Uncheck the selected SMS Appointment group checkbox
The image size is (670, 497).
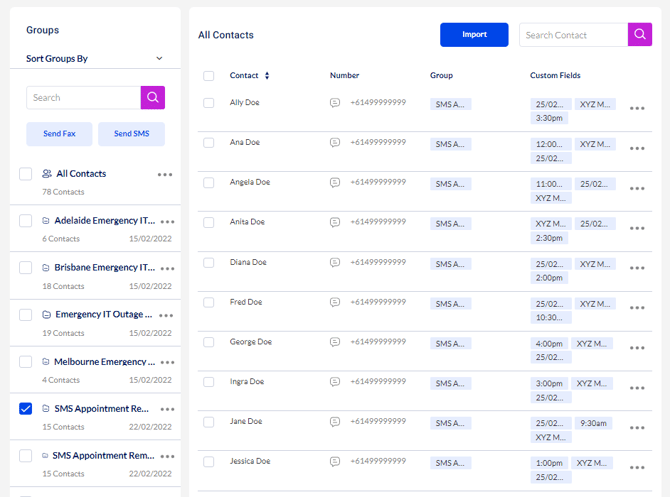click(x=26, y=409)
